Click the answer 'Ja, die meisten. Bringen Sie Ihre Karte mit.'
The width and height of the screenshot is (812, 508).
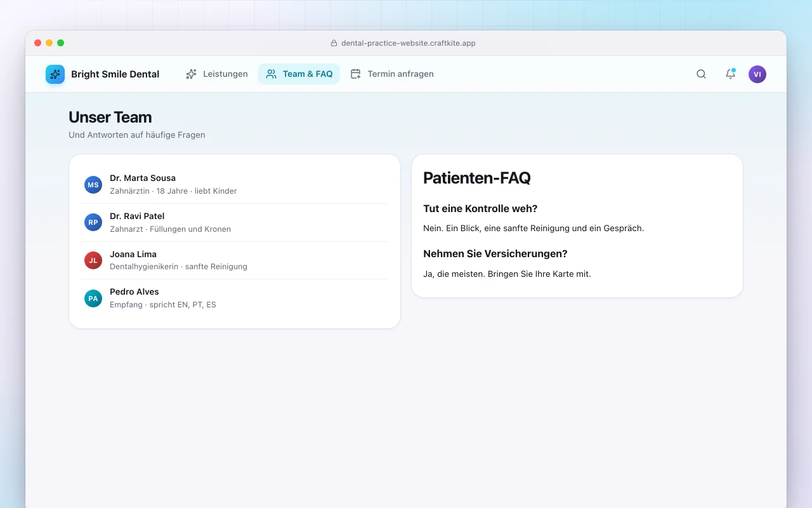point(507,274)
